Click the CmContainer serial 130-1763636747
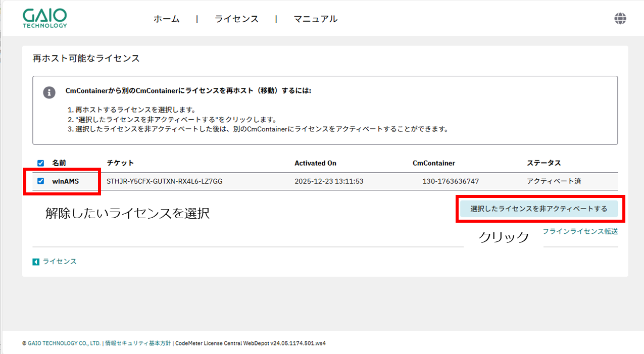This screenshot has height=354, width=644. 451,181
